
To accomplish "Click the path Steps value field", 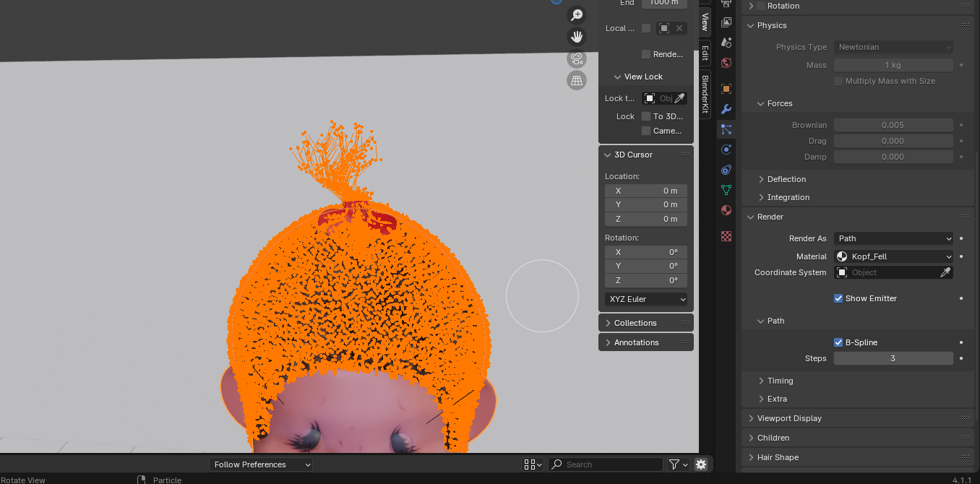I will 893,358.
